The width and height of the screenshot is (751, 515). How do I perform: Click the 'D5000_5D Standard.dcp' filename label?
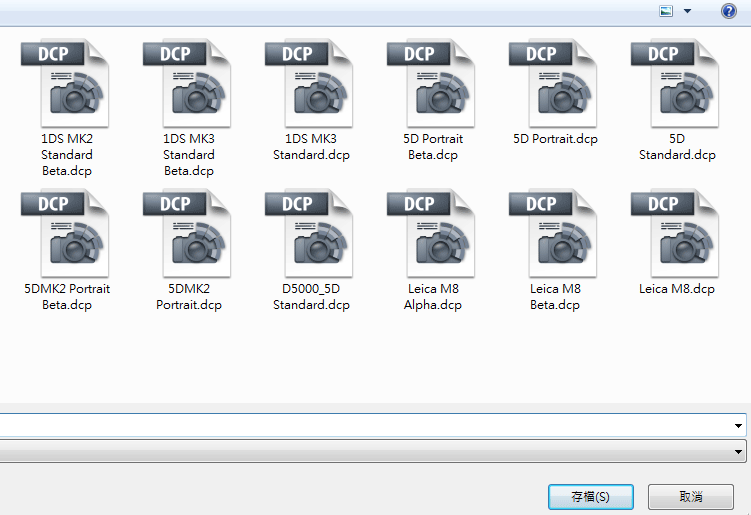pyautogui.click(x=311, y=297)
